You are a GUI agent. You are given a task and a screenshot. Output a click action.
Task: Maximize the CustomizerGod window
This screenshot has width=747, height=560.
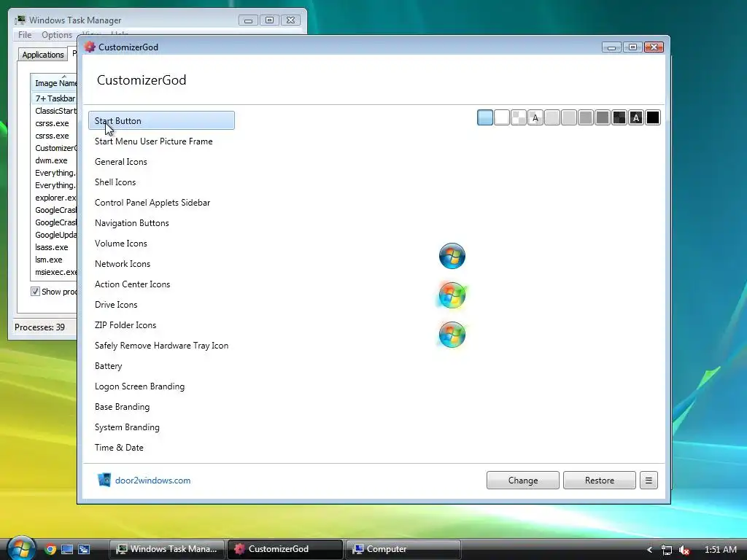pos(632,47)
